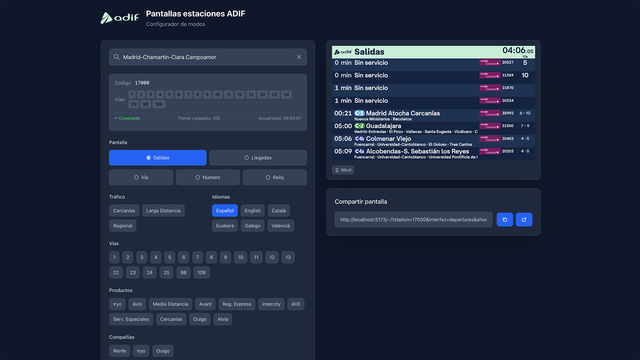The image size is (640, 360).
Task: Toggle the Larga Distancia traffic filter
Action: [163, 211]
